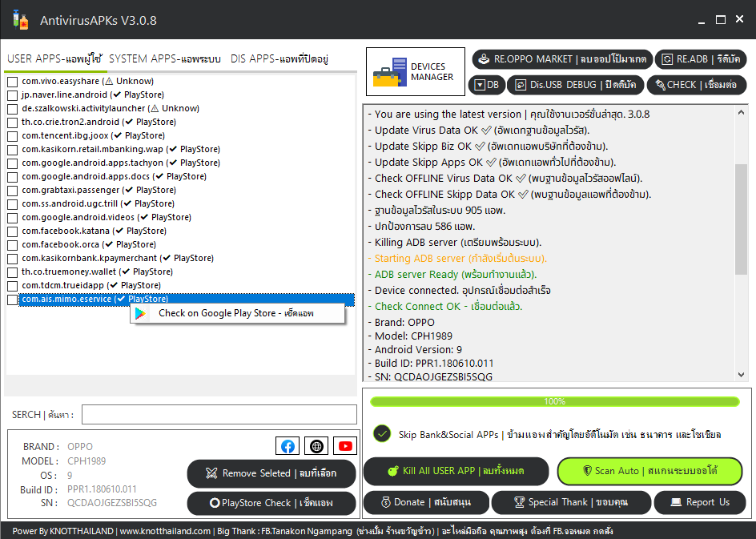Switch to DIS APPS tab

click(279, 58)
